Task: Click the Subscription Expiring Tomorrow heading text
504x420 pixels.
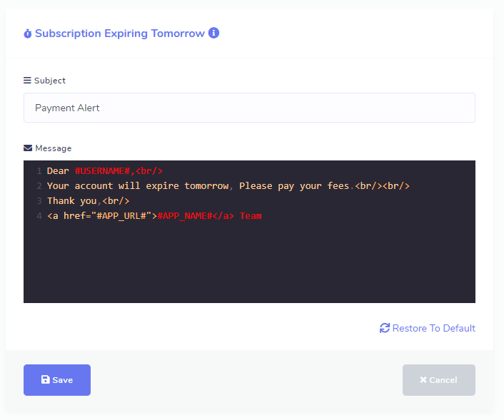Action: 119,34
